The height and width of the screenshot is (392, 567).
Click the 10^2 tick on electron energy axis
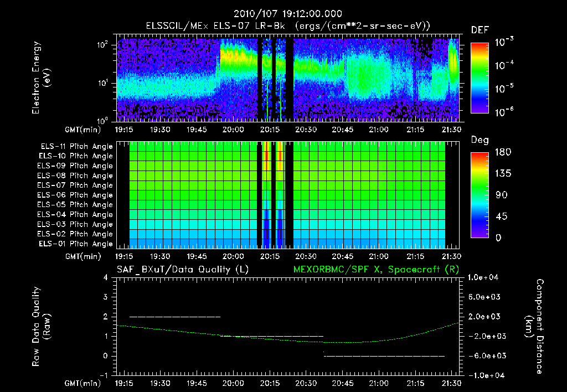[103, 45]
